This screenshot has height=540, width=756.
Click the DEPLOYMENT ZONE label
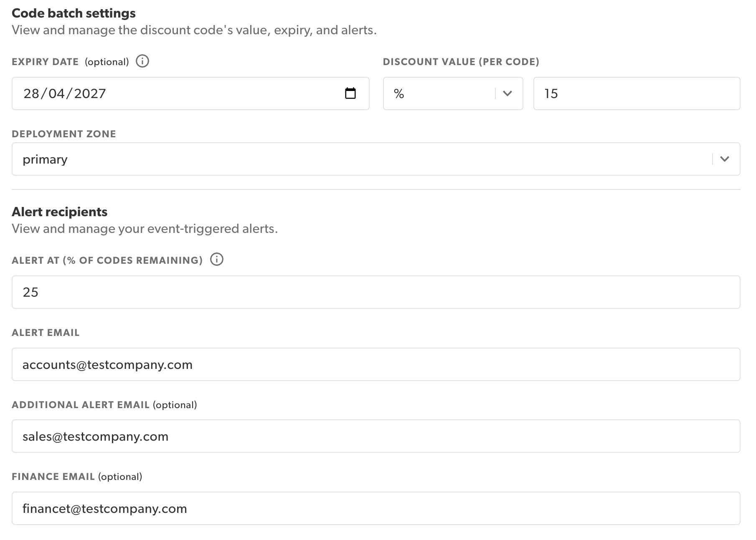(64, 134)
